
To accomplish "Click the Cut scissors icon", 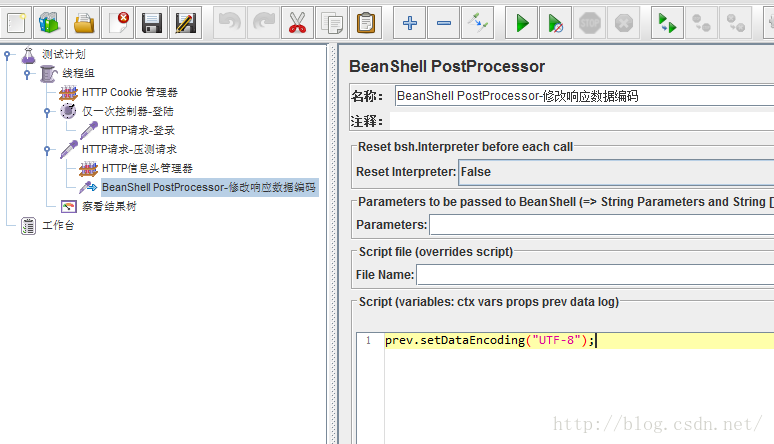I will point(297,21).
